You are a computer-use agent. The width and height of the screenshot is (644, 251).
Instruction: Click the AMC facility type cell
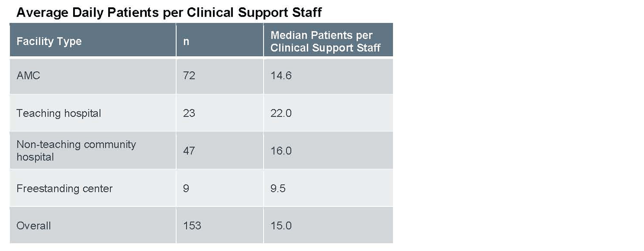coord(29,75)
